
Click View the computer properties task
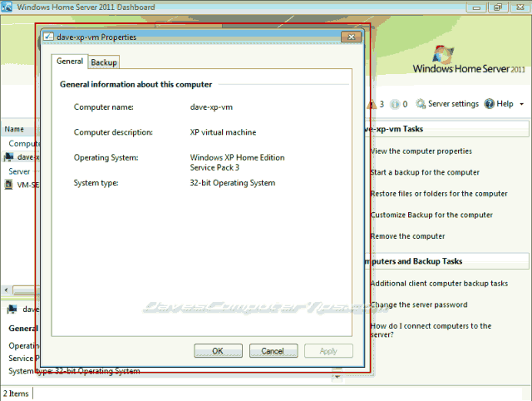pyautogui.click(x=421, y=151)
